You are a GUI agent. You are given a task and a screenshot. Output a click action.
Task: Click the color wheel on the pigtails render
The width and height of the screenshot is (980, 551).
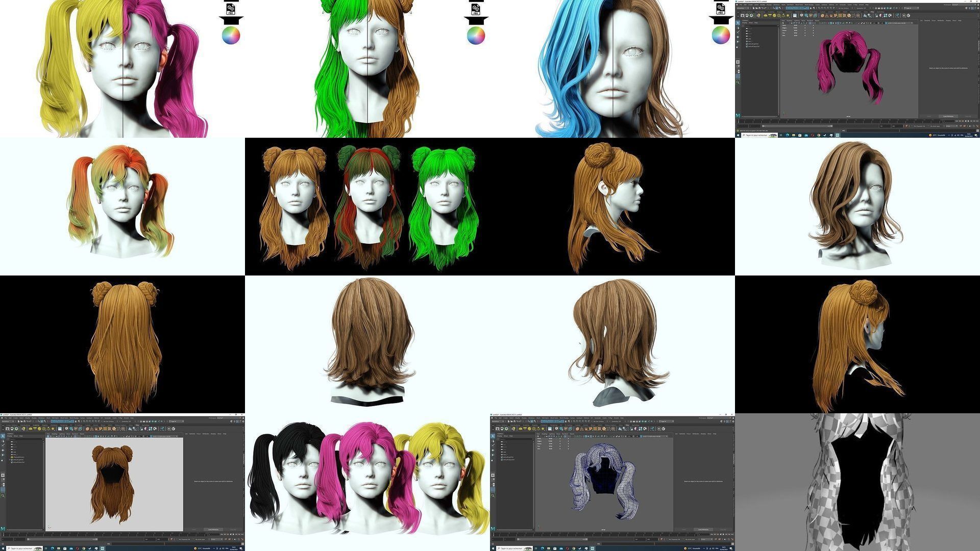point(231,35)
